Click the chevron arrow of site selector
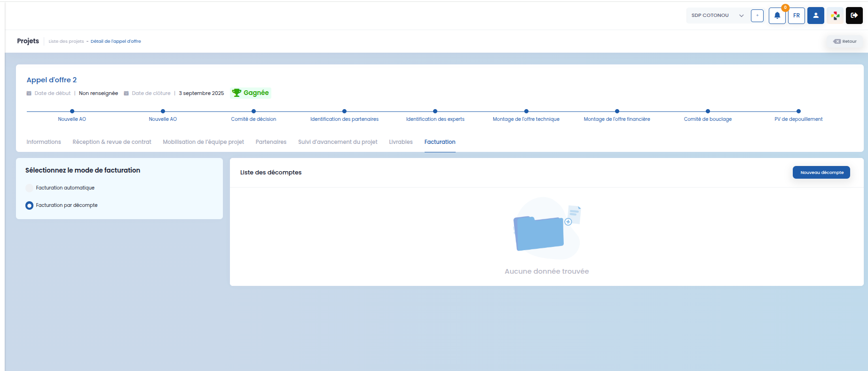Screen dimensions: 868x371 pos(742,16)
